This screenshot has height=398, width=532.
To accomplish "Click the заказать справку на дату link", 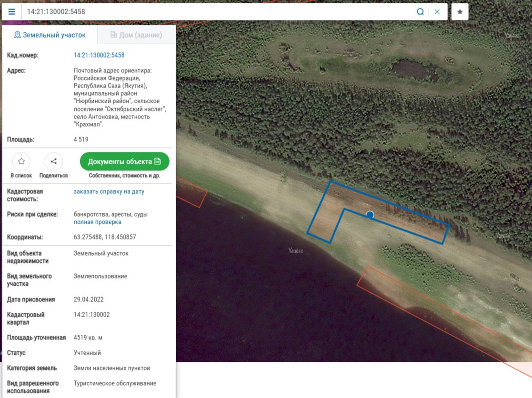I will pyautogui.click(x=109, y=191).
